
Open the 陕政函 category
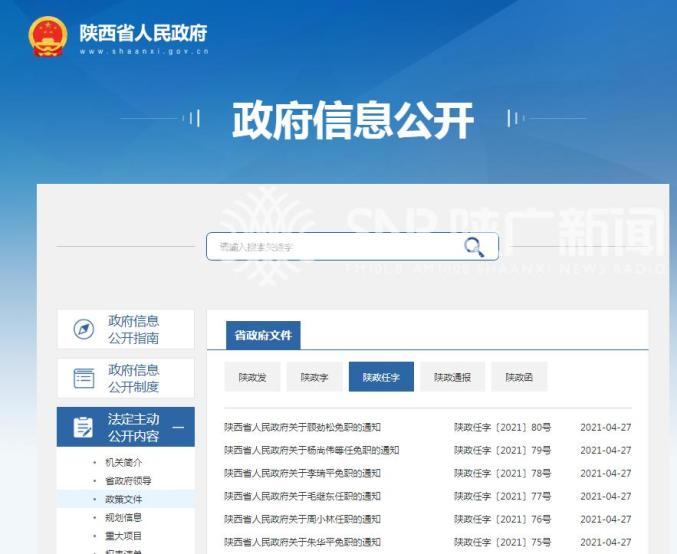coord(519,377)
